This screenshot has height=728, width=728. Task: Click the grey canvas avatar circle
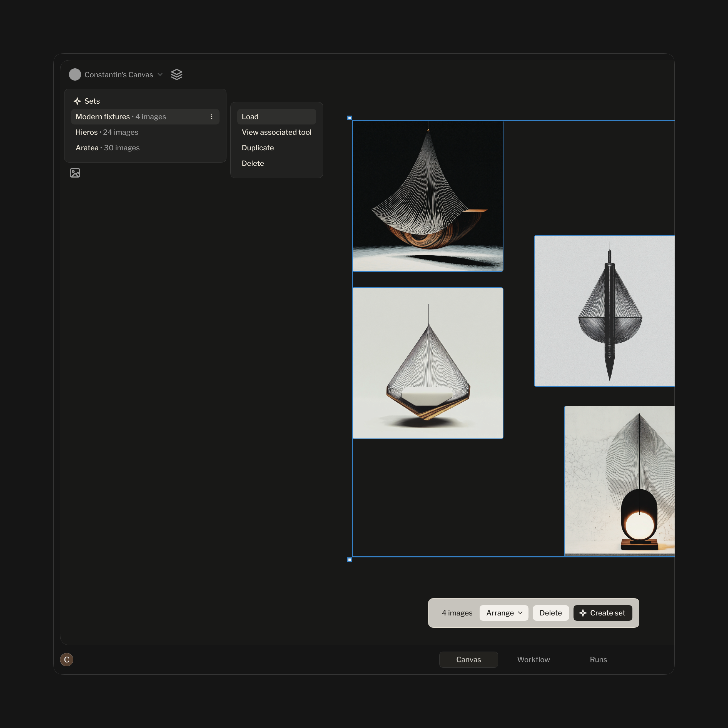(x=75, y=75)
